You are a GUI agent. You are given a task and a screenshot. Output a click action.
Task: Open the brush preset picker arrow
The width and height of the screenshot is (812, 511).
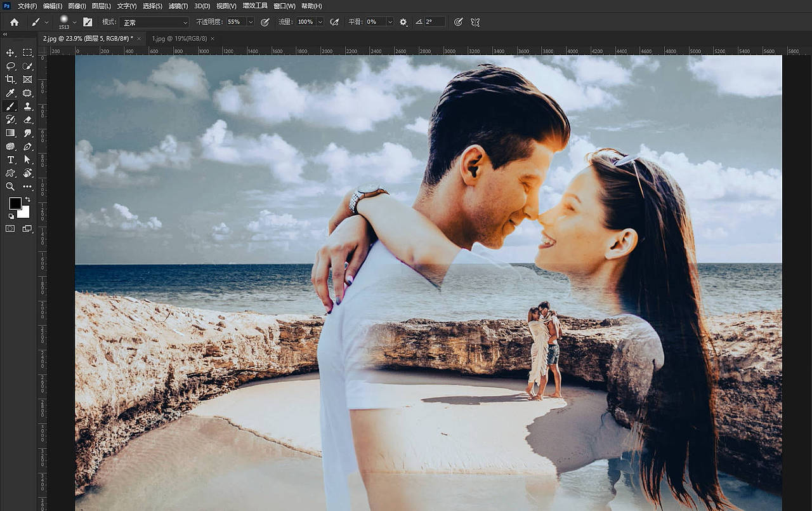74,22
